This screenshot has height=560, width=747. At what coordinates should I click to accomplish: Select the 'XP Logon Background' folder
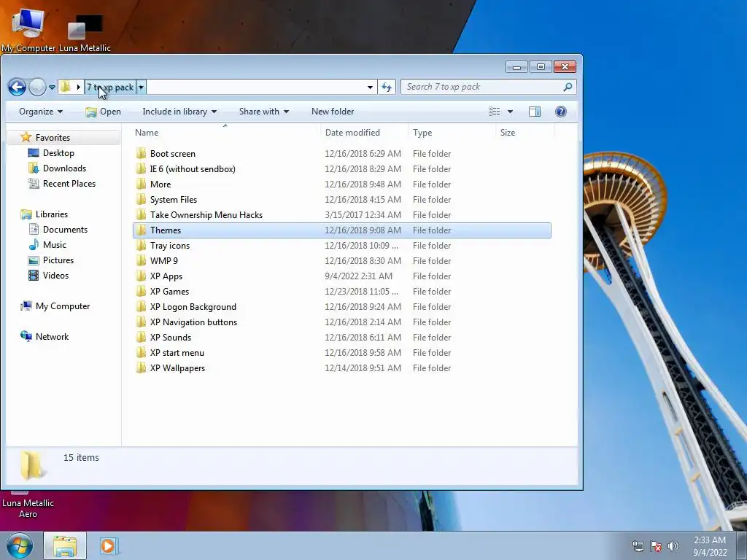341,307
